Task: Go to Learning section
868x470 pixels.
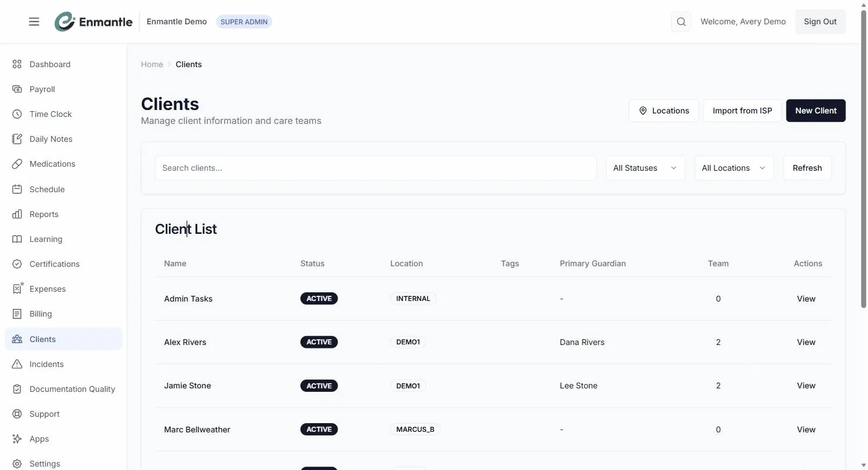Action: pos(63,239)
